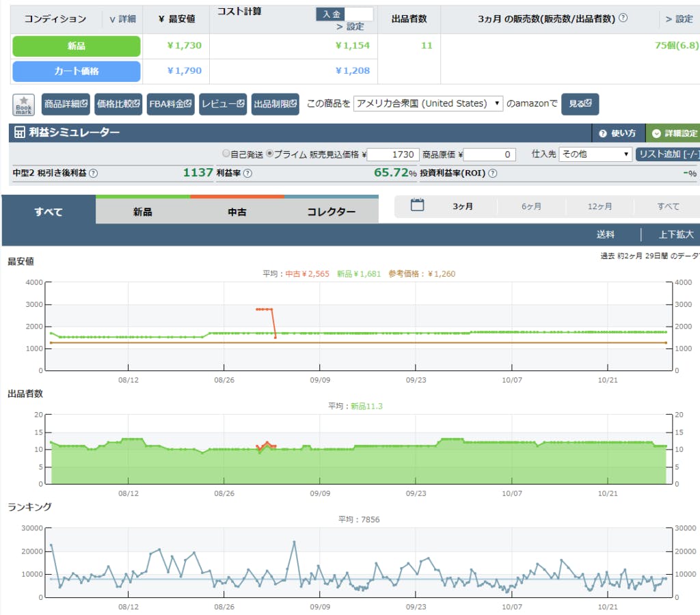The image size is (700, 615).
Task: Click the 販売見込価格 input field
Action: tap(393, 154)
